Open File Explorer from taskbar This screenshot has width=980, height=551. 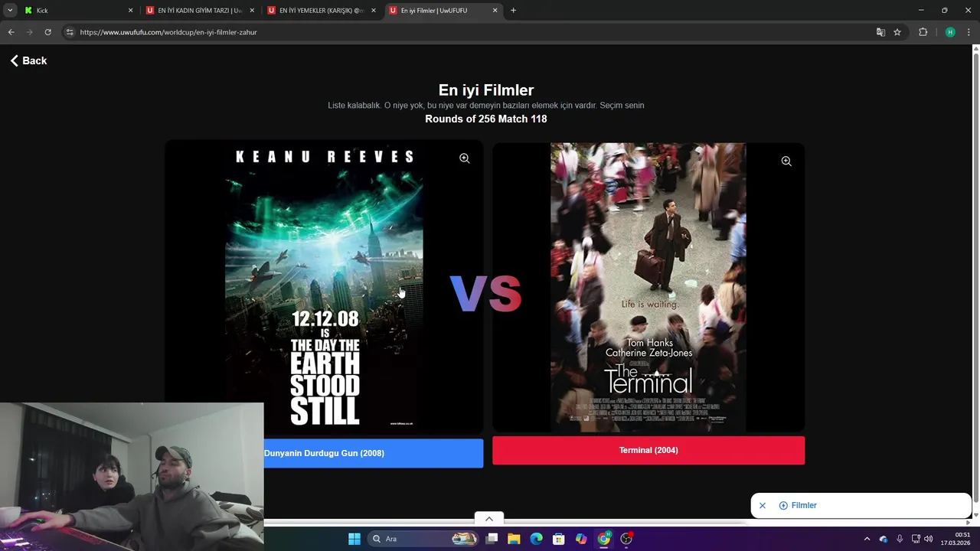[514, 539]
